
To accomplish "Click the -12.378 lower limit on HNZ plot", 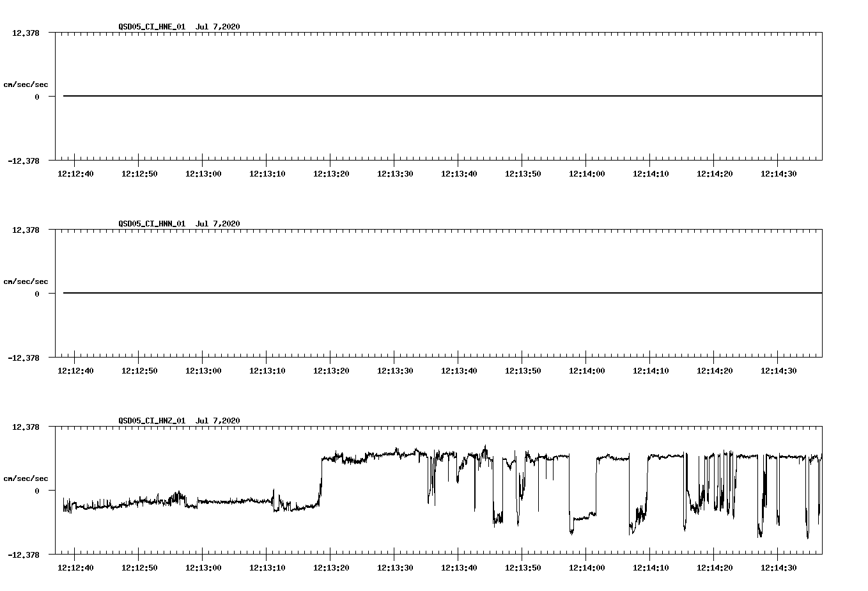I will click(x=24, y=555).
